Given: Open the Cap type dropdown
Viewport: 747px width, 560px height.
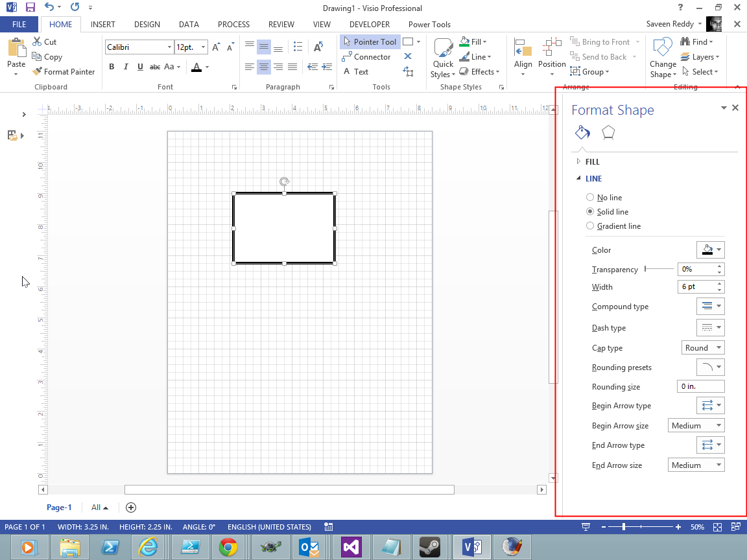Looking at the screenshot, I should pos(702,348).
